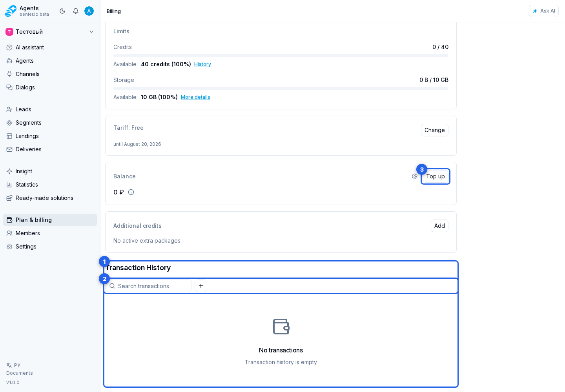565x392 pixels.
Task: Click the plus filter button
Action: pyautogui.click(x=201, y=286)
